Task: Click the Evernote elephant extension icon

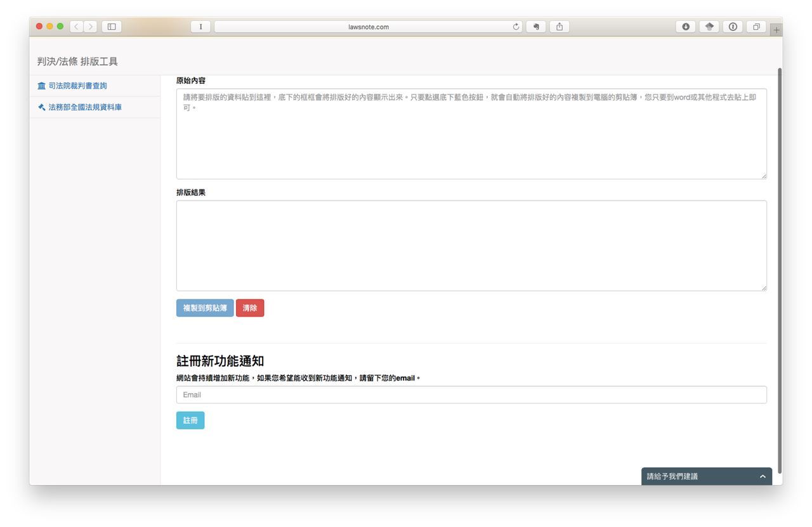Action: pyautogui.click(x=536, y=27)
